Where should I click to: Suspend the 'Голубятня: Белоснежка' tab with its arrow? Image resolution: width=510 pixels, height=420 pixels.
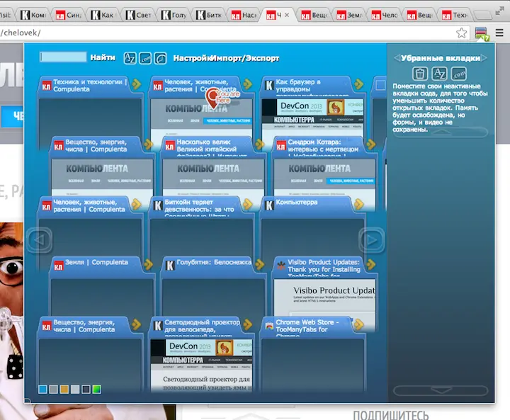click(259, 264)
